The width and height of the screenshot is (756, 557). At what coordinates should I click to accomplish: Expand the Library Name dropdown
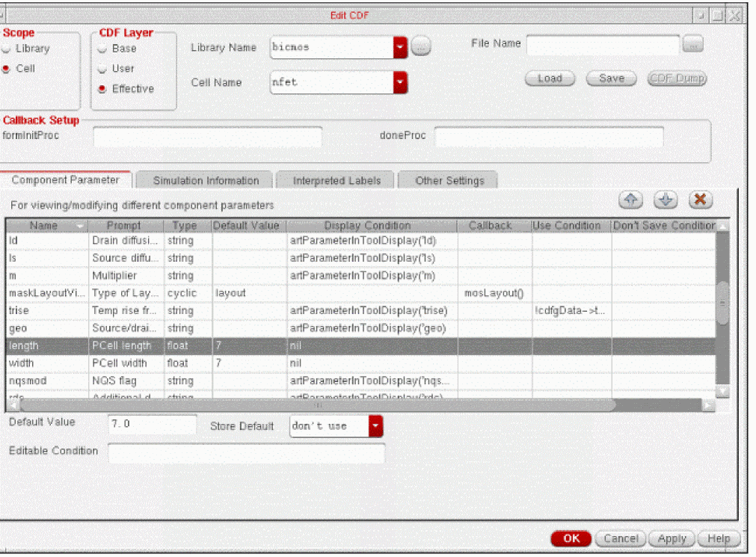[x=400, y=47]
